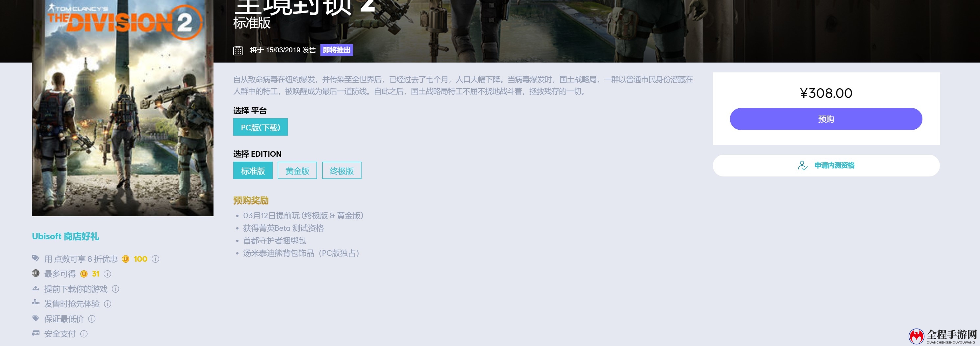
Task: Choose the 黄金版 edition
Action: (297, 171)
